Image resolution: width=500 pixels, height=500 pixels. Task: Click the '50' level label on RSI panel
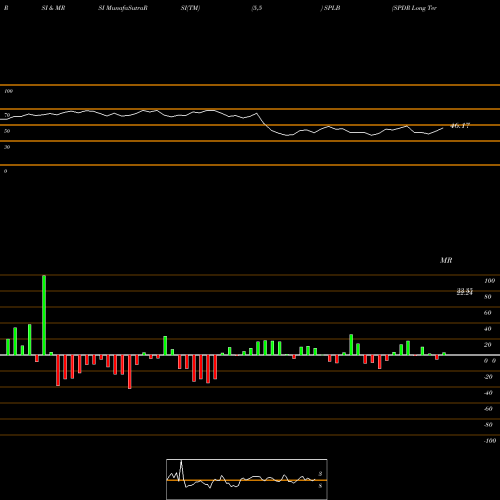pyautogui.click(x=7, y=131)
